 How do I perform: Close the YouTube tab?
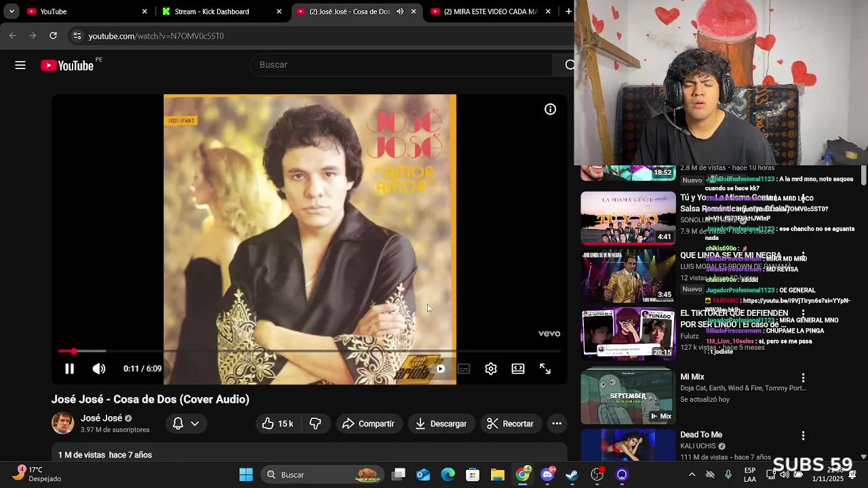pos(144,12)
